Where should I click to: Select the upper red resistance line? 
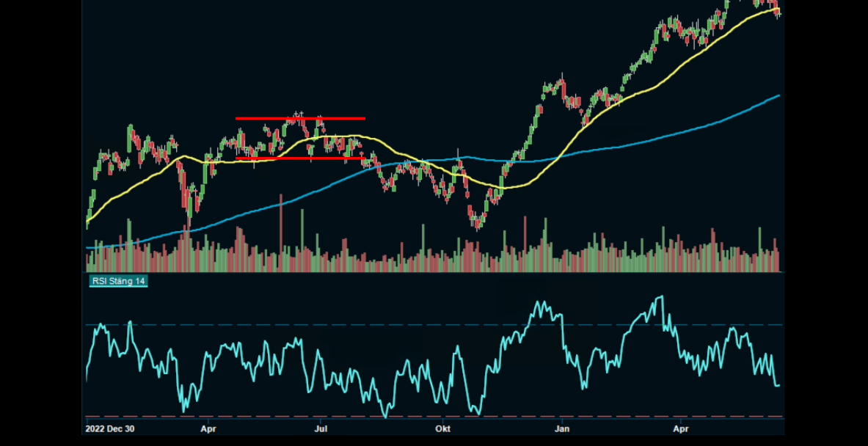pos(300,118)
